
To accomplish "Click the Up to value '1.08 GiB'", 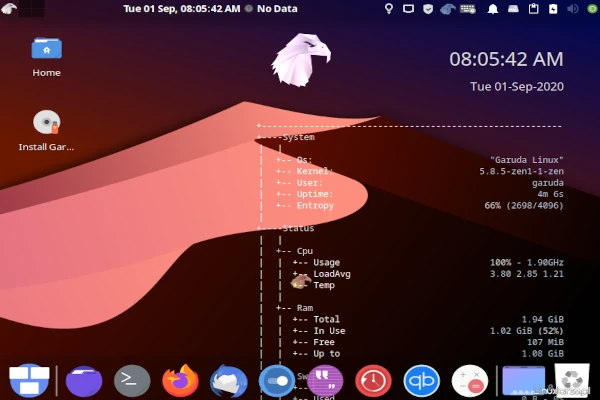I will click(543, 353).
